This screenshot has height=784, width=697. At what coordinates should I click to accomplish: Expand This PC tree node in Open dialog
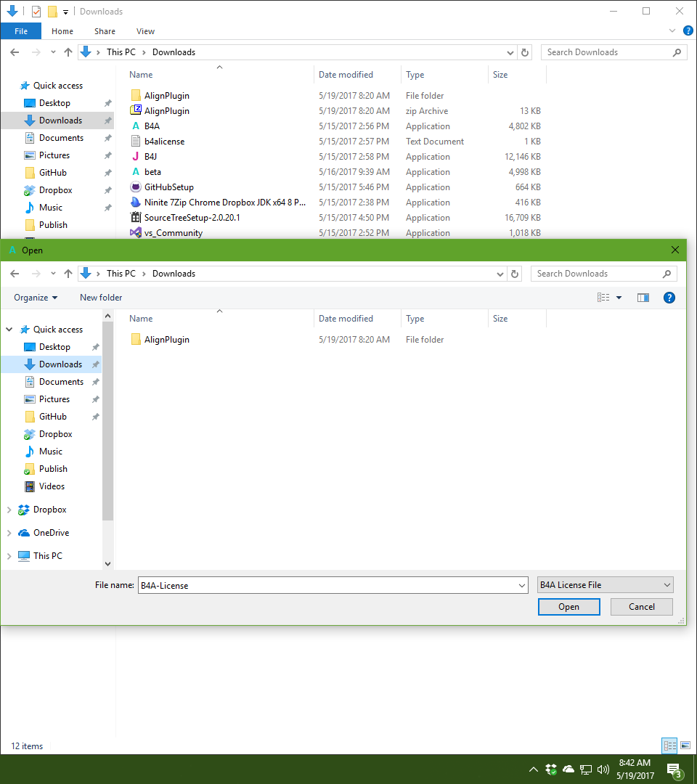[x=9, y=555]
